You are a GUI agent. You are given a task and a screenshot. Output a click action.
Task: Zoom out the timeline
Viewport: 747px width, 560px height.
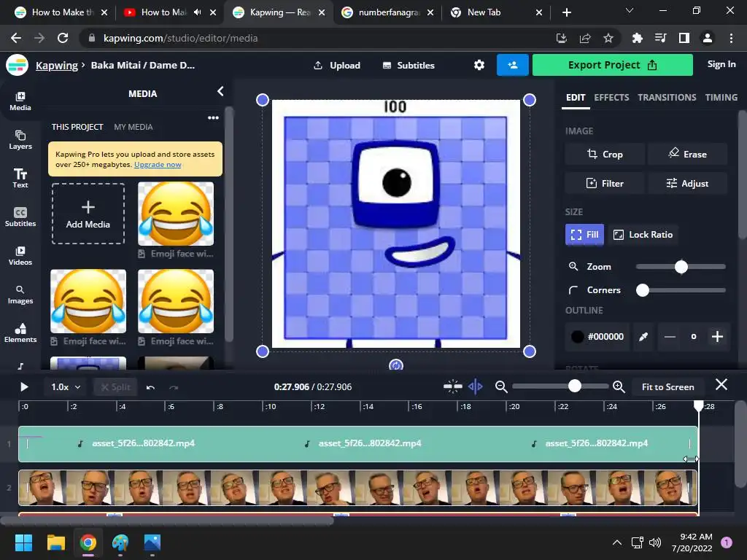[500, 386]
